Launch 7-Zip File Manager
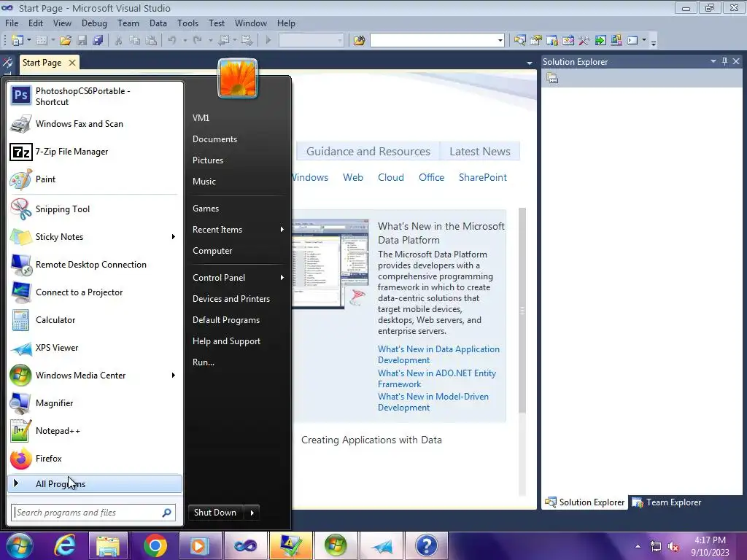The image size is (747, 560). pos(96,152)
